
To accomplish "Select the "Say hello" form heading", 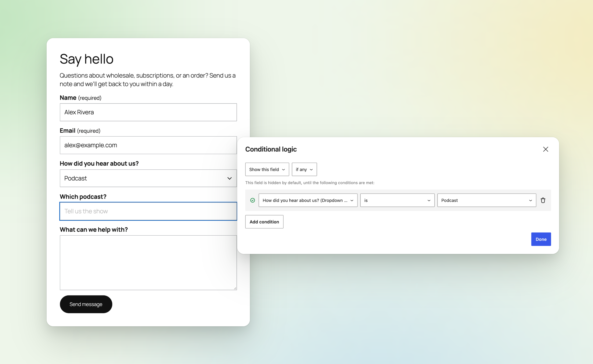I will coord(86,59).
